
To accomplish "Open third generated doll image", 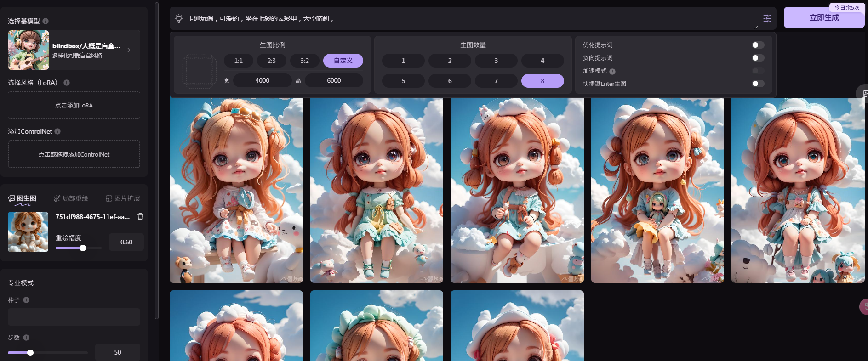I will 517,190.
